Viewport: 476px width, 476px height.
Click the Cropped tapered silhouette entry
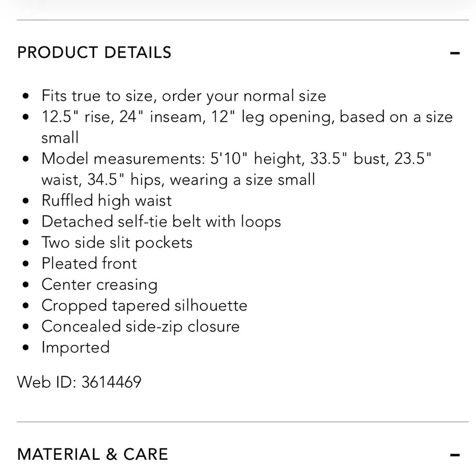point(144,305)
